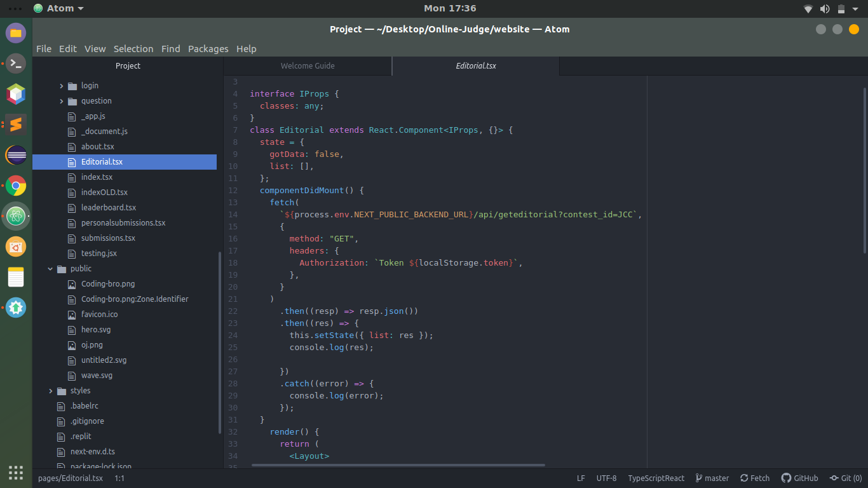Launch Google Chrome from the dock
Viewport: 868px width, 488px height.
click(15, 186)
